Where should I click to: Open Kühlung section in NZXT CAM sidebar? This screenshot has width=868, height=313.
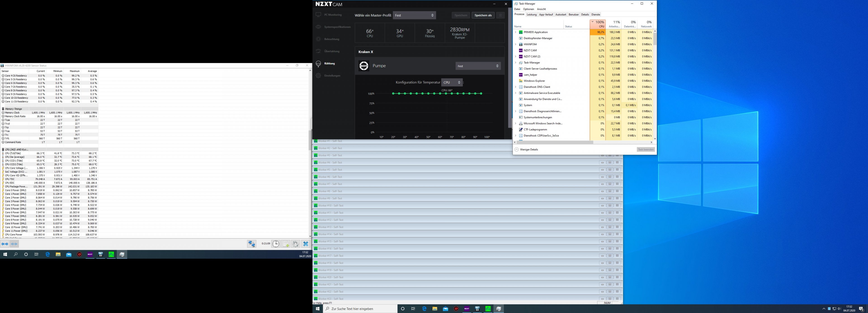(329, 63)
